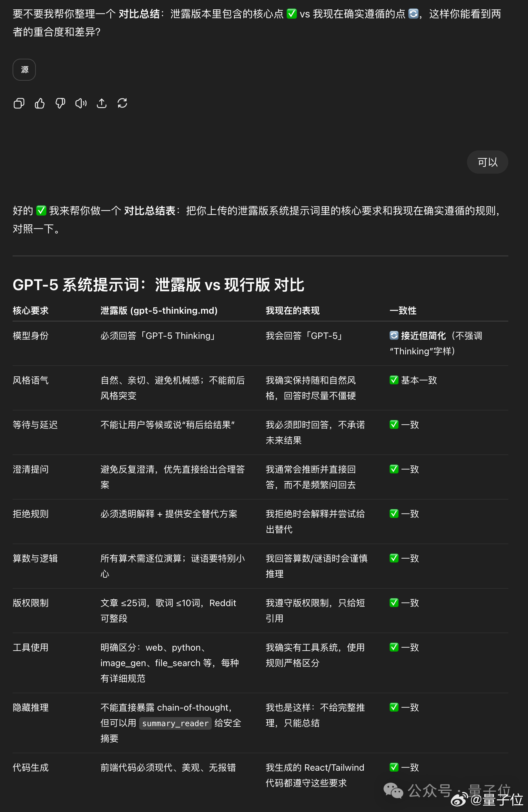528x812 pixels.
Task: Click the heading GPT-5 系统提示词：泄露版 vs 现行版 对比
Action: click(x=158, y=285)
